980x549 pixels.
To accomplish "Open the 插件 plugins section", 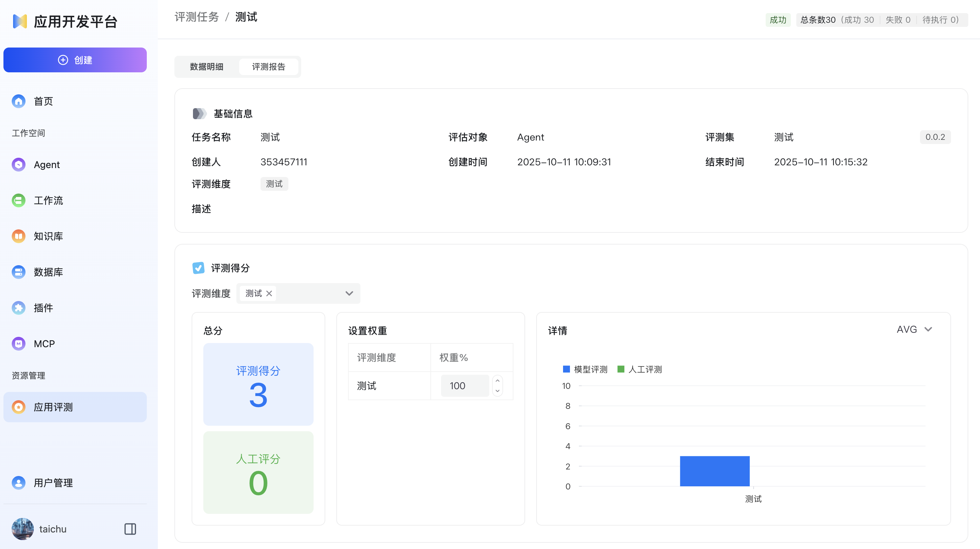I will 43,308.
